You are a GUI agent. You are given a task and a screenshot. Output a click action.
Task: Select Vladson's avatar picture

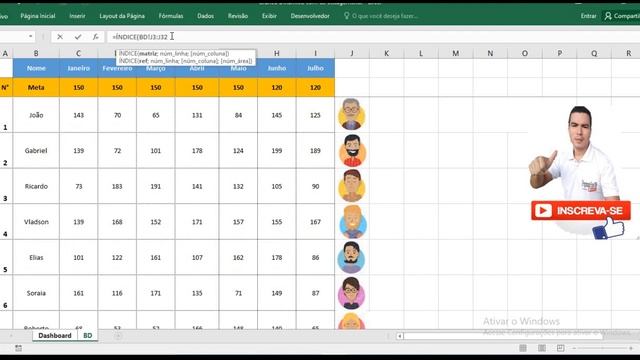coord(353,222)
